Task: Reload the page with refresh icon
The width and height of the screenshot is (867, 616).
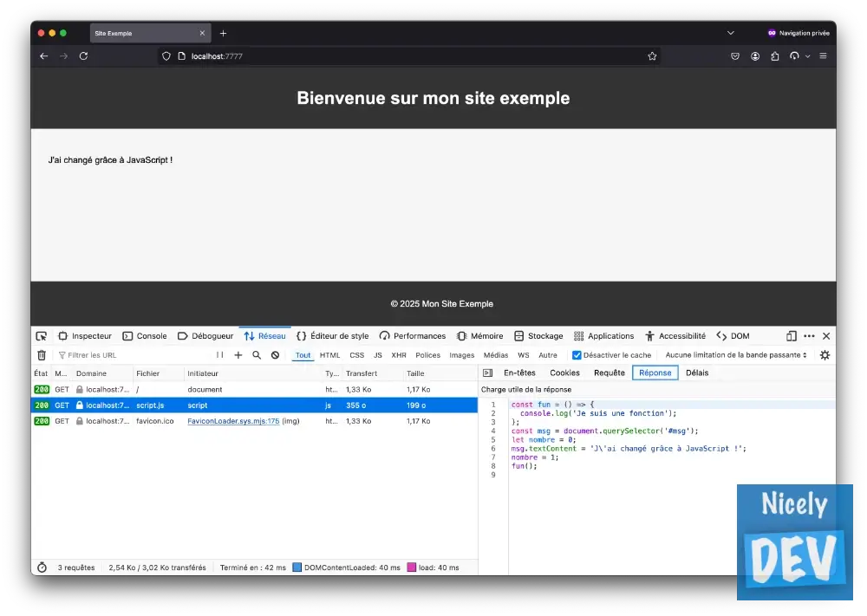Action: [83, 55]
